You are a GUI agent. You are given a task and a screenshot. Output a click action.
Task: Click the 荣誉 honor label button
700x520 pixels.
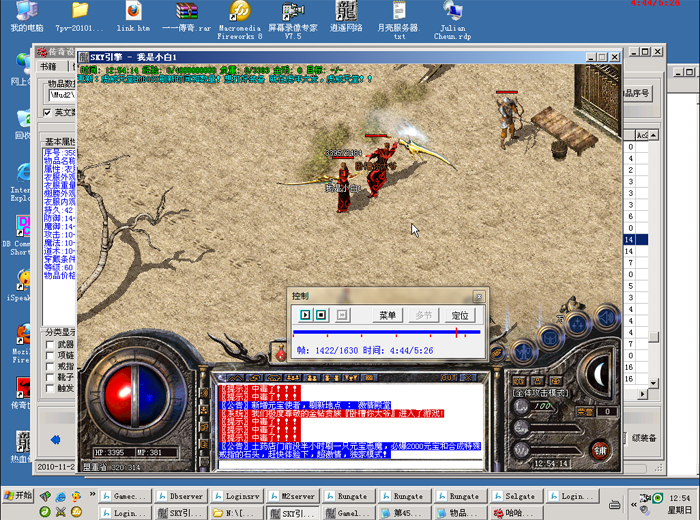coord(584,412)
